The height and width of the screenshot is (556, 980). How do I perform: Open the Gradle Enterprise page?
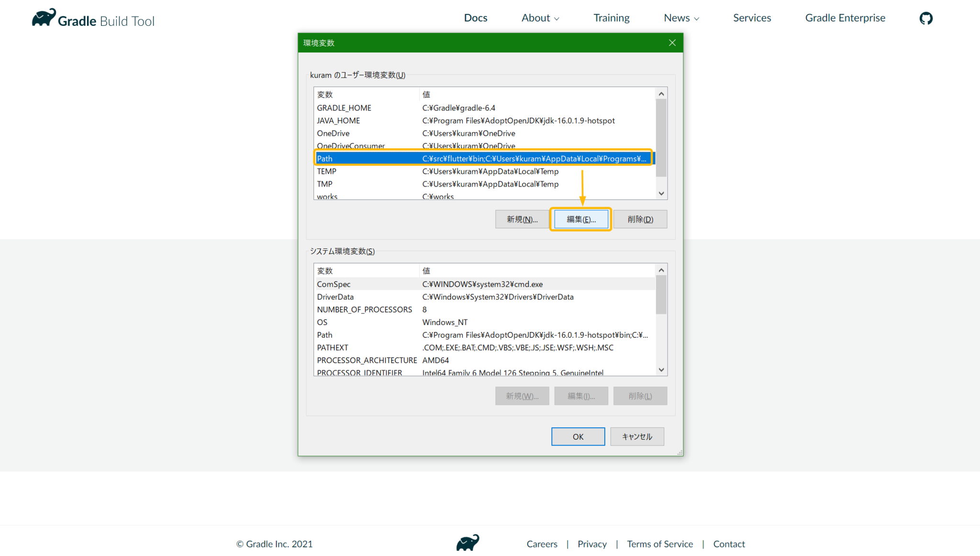(845, 18)
